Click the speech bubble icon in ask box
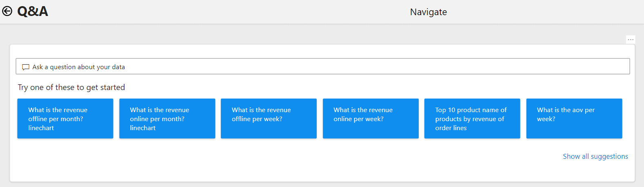This screenshot has height=187, width=644. pyautogui.click(x=26, y=67)
